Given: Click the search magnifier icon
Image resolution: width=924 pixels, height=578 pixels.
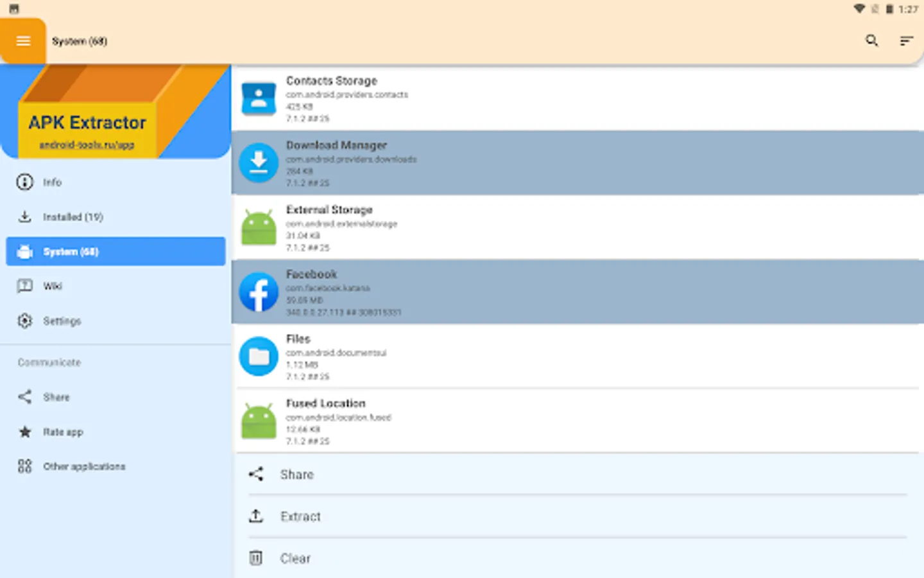Looking at the screenshot, I should pyautogui.click(x=871, y=40).
